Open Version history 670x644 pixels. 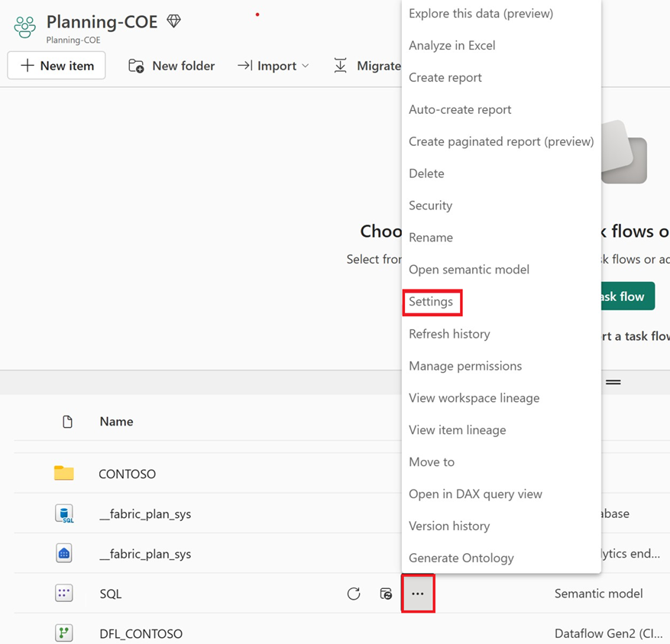[x=449, y=526]
